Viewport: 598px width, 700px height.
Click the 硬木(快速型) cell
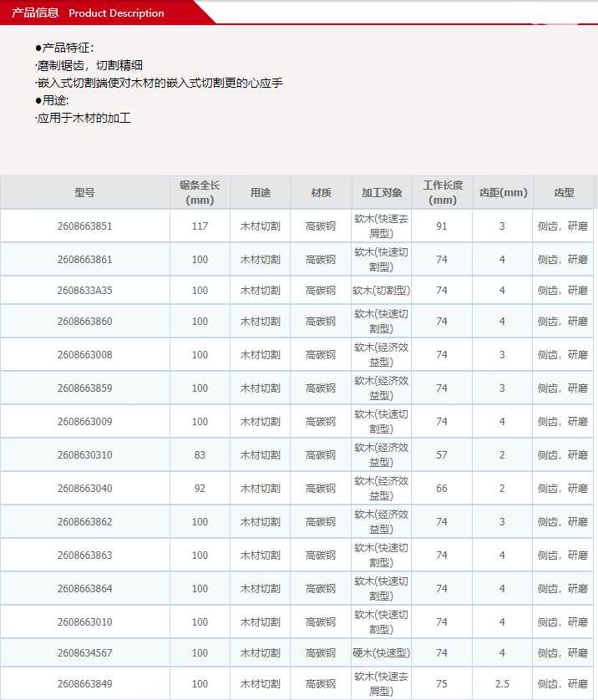coord(382,653)
